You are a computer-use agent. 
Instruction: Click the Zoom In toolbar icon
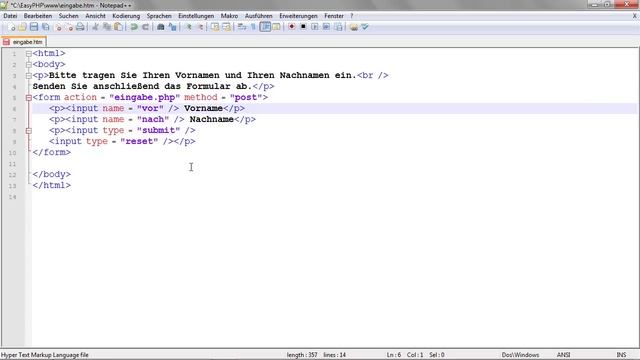(188, 27)
